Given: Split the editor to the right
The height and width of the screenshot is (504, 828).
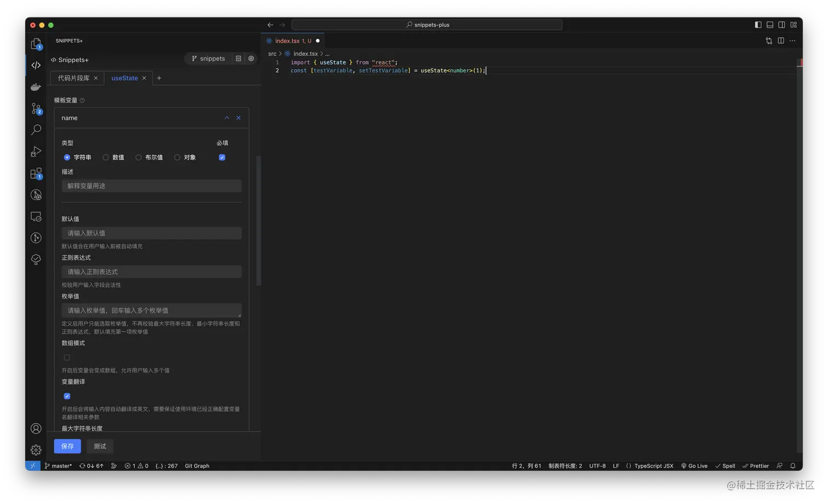Looking at the screenshot, I should [781, 40].
